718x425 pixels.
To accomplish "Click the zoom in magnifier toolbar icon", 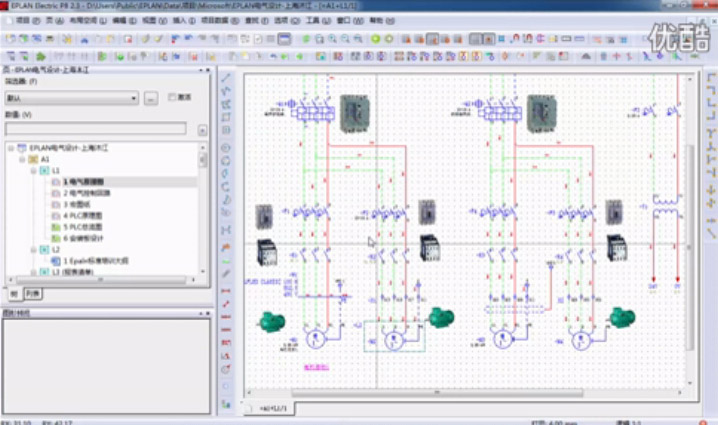I will point(332,39).
